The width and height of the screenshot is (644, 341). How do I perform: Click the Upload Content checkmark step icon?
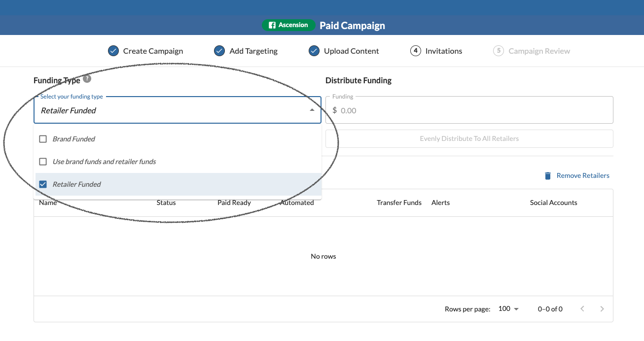314,51
